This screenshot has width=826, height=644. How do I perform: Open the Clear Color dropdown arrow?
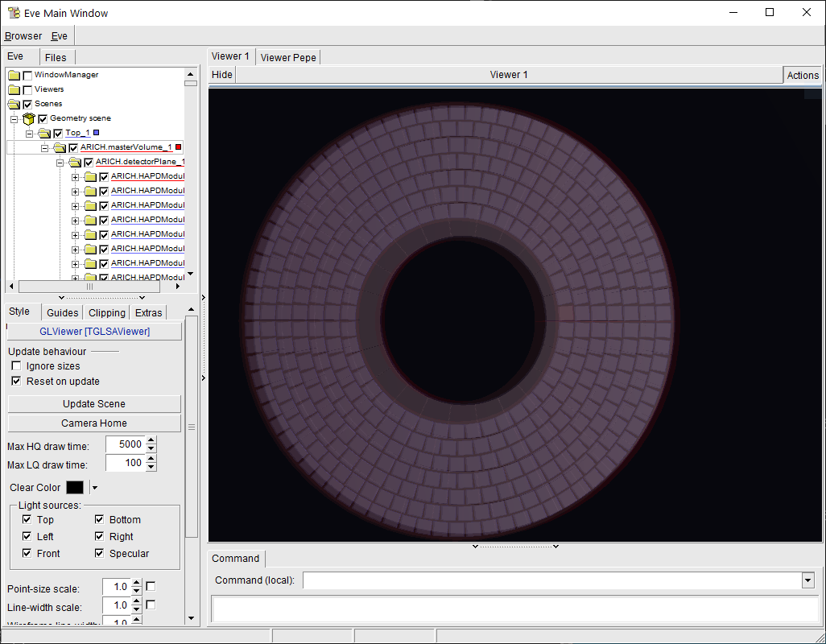94,487
